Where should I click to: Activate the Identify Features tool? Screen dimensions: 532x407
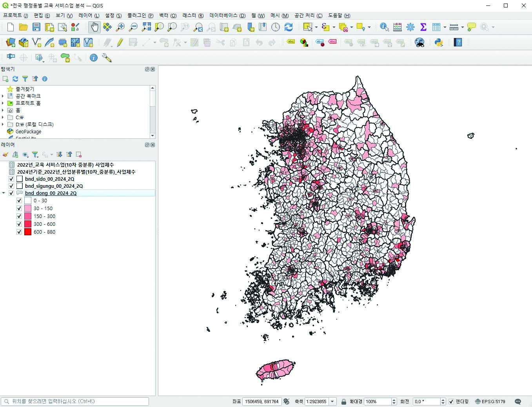click(x=384, y=27)
